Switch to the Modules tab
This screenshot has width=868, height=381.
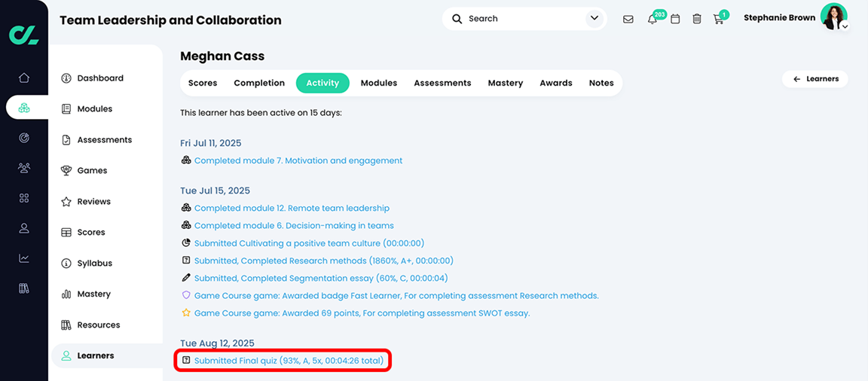[379, 83]
